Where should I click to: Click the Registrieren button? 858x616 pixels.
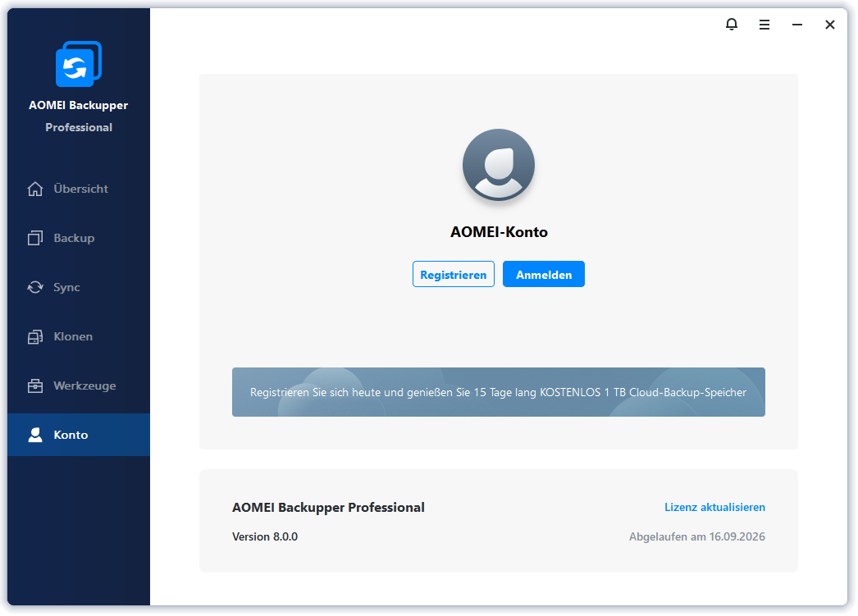coord(453,274)
